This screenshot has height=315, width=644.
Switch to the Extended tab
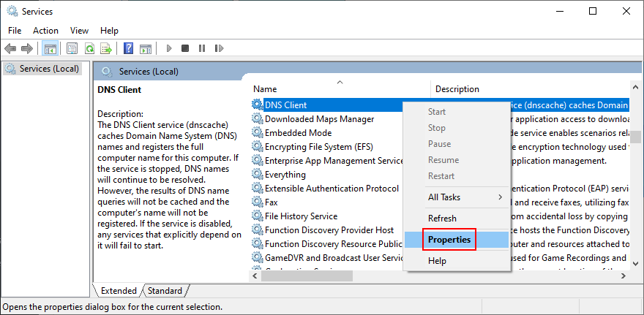(119, 291)
